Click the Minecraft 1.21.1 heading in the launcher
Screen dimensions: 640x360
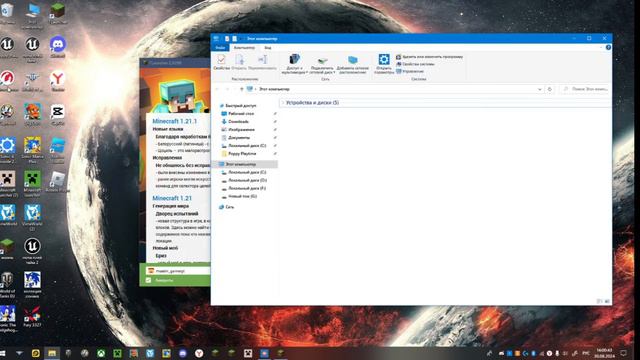click(x=175, y=121)
